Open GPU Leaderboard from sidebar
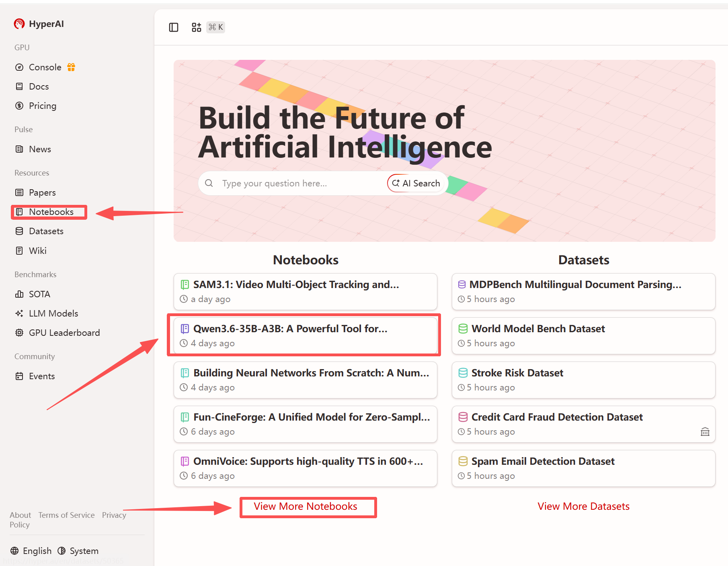The height and width of the screenshot is (566, 728). (64, 333)
